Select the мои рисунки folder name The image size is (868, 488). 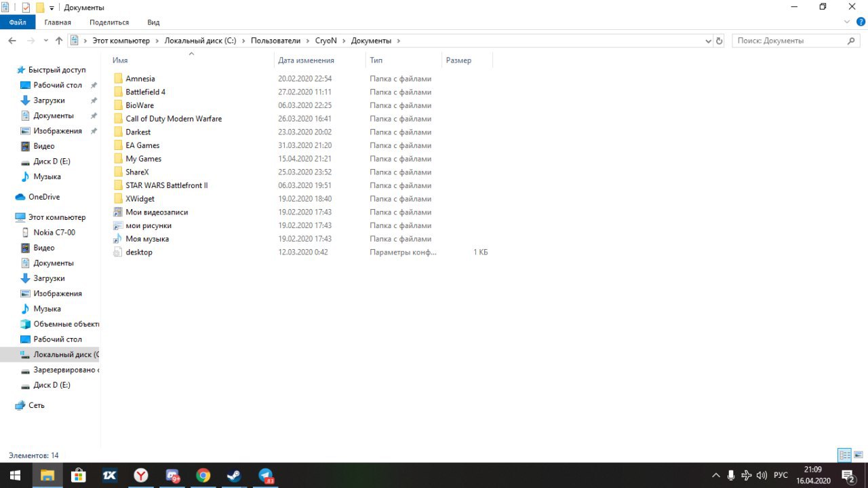click(x=149, y=225)
